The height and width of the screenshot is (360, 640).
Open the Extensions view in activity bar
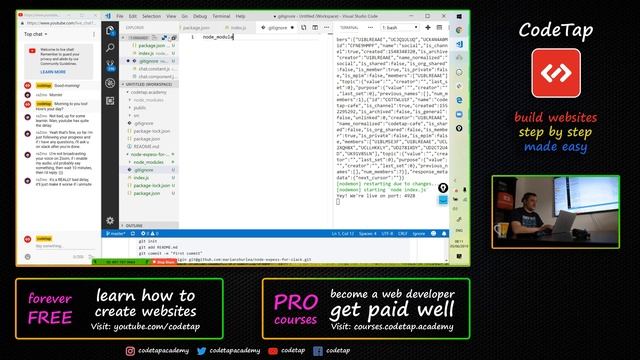point(110,100)
